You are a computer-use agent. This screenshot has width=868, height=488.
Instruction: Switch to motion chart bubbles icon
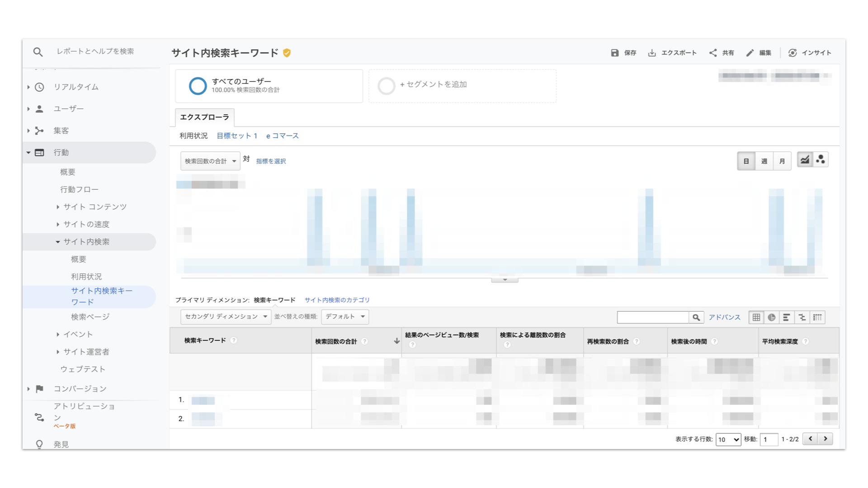tap(821, 160)
